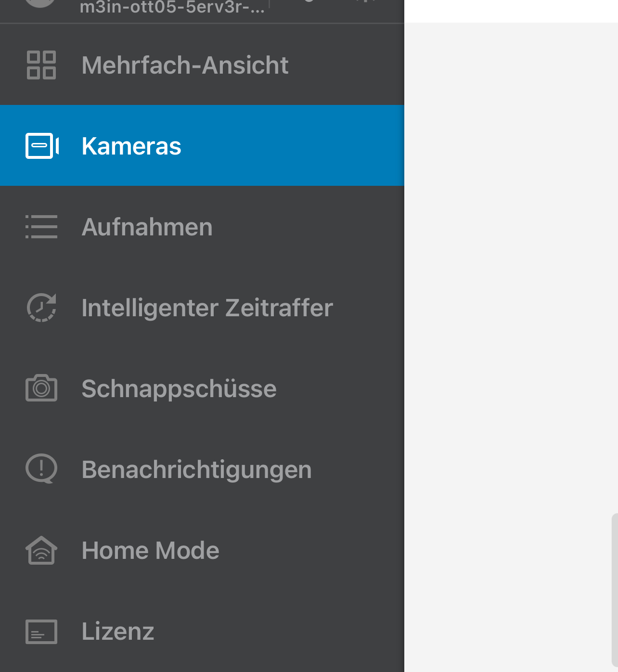
Task: Select Kameras in the sidebar
Action: pos(131,146)
